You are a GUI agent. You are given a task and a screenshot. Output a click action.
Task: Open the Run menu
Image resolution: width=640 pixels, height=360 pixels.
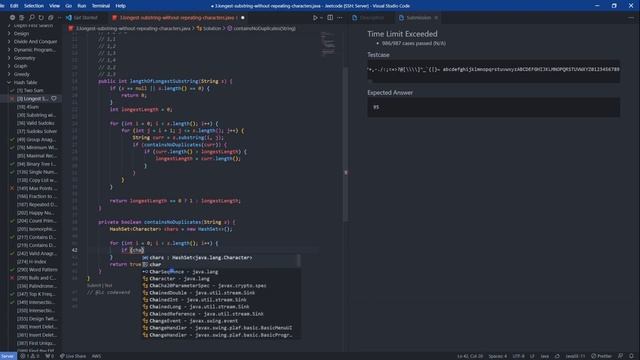82,6
